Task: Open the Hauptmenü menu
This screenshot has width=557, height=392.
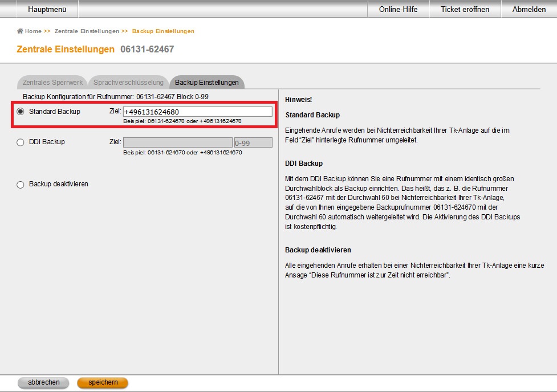Action: point(47,9)
